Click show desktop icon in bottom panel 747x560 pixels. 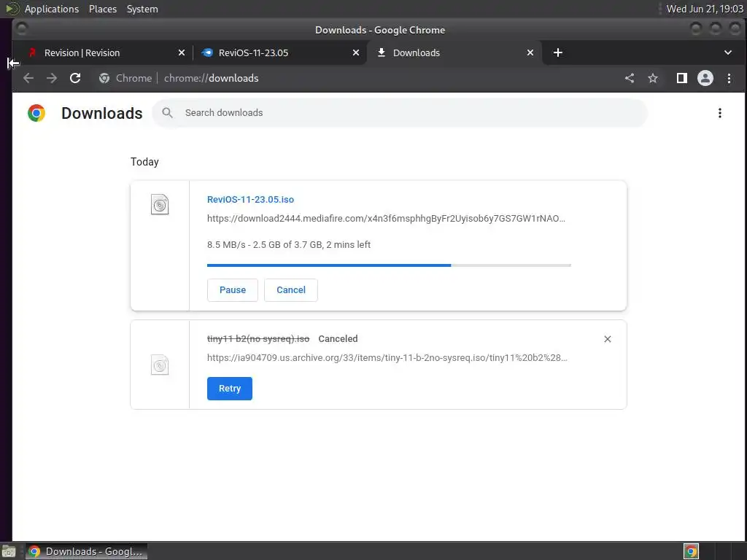[9, 551]
